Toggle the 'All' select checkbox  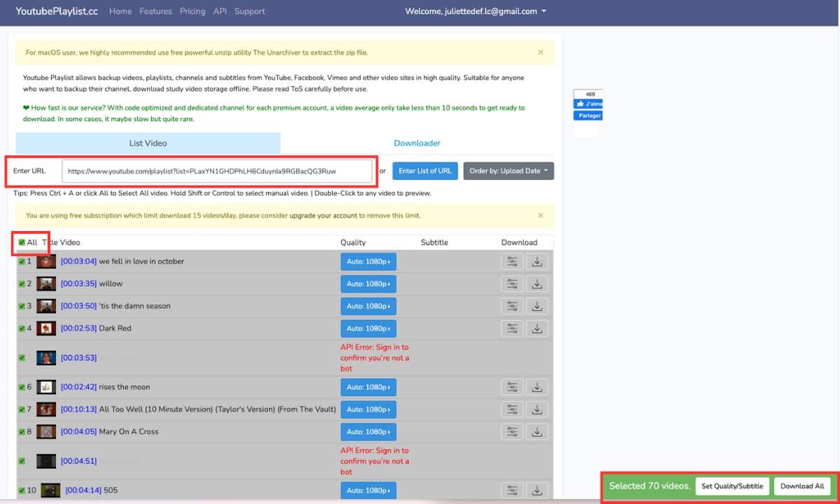pos(22,243)
